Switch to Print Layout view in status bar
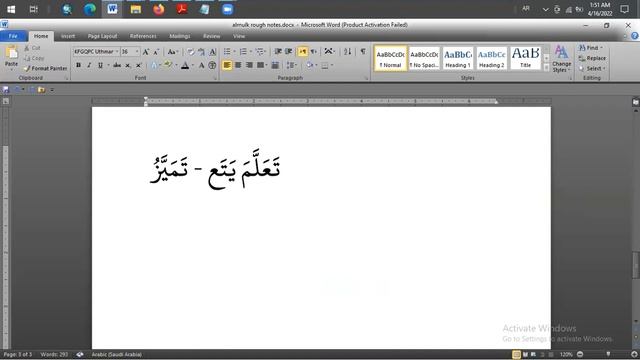Image resolution: width=640 pixels, height=360 pixels. [516, 354]
